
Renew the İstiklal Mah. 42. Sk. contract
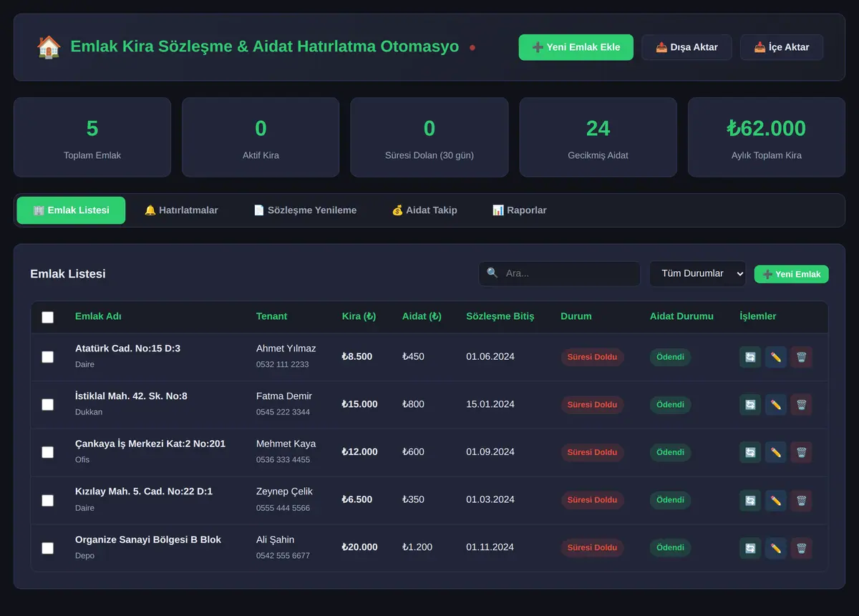coord(750,405)
